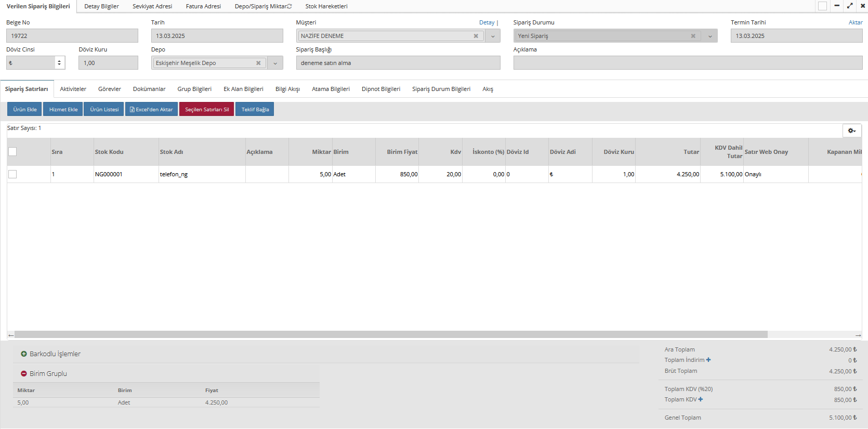Clear the NAZİFE DENEME customer selection
Image resolution: width=868 pixels, height=429 pixels.
(476, 36)
